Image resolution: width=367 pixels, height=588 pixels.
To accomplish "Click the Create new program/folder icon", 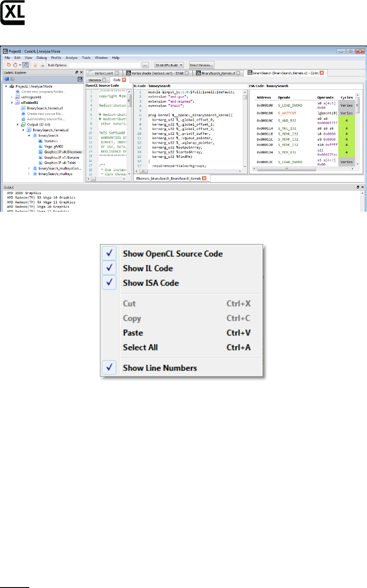I will (18, 92).
